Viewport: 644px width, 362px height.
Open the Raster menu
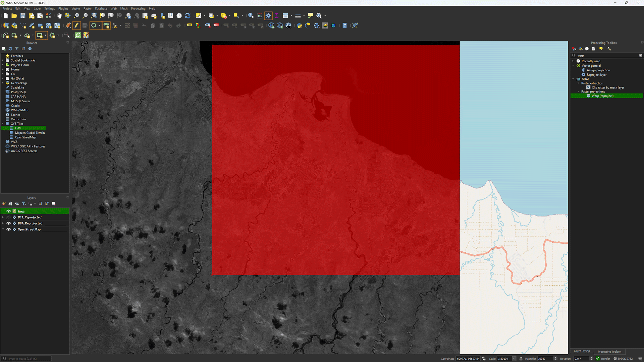tap(88, 9)
